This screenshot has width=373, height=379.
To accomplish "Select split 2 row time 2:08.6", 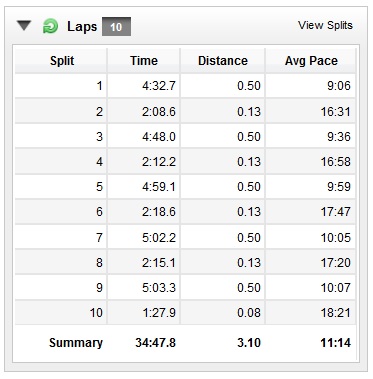I will [x=159, y=112].
